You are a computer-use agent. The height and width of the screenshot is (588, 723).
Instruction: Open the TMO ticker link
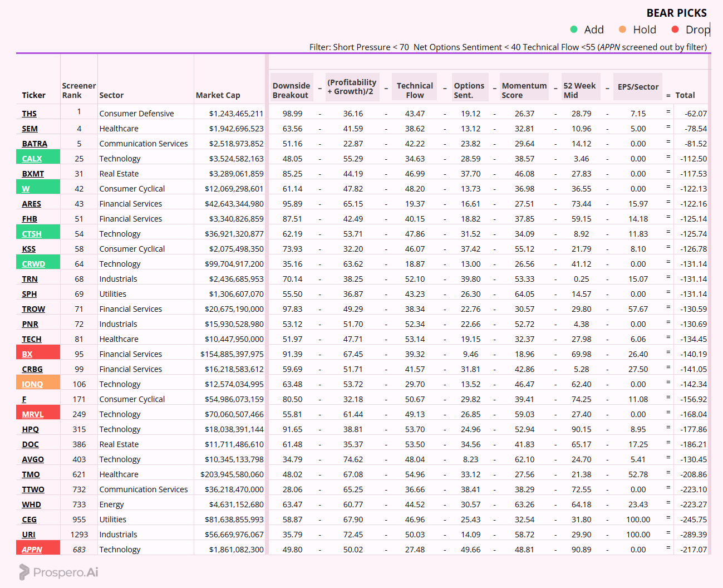click(x=31, y=474)
